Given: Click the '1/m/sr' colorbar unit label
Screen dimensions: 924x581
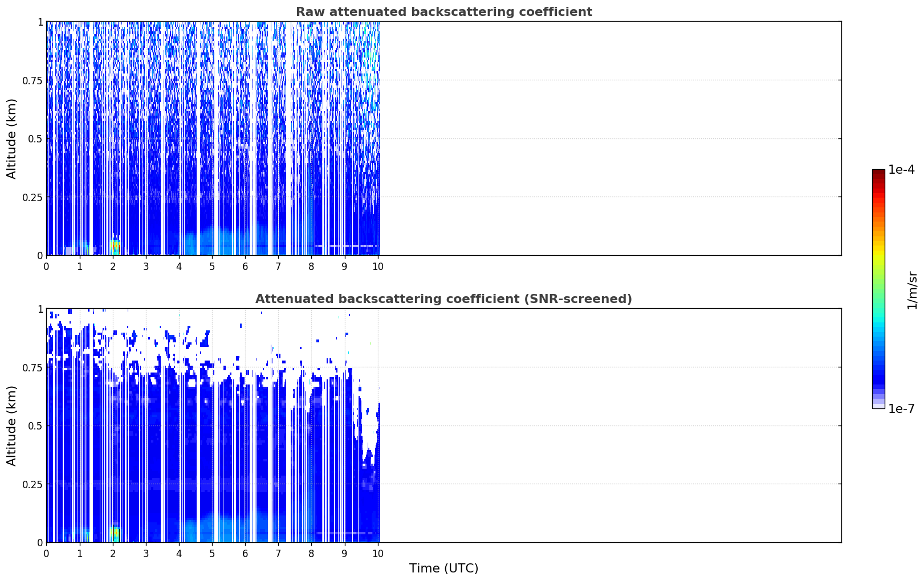Looking at the screenshot, I should click(x=912, y=289).
